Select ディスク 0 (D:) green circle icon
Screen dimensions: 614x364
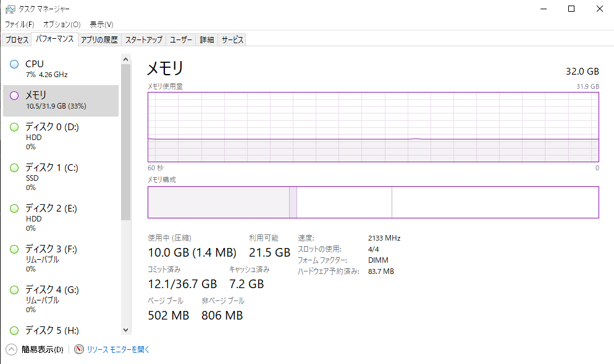(14, 127)
